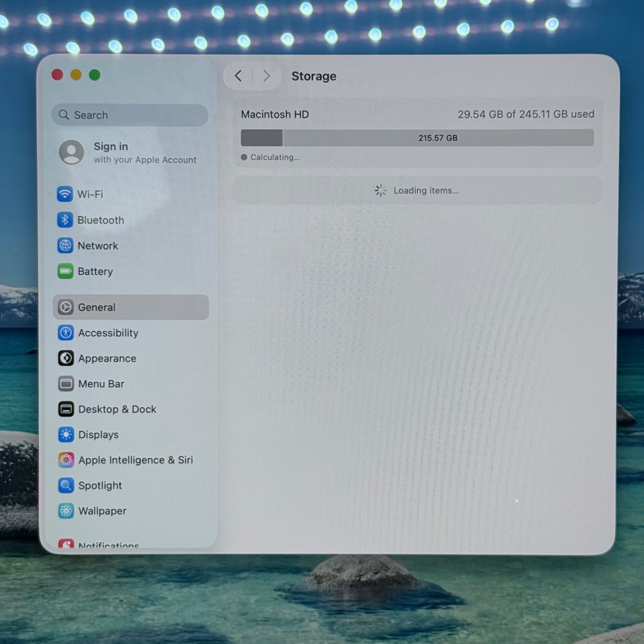Click the Macintosh HD storage bar
This screenshot has width=644, height=644.
pyautogui.click(x=417, y=138)
